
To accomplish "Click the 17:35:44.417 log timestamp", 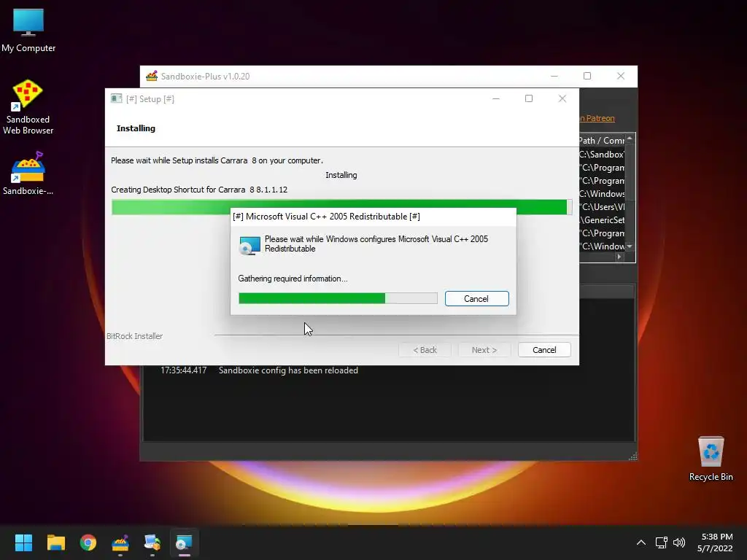I will pos(183,370).
